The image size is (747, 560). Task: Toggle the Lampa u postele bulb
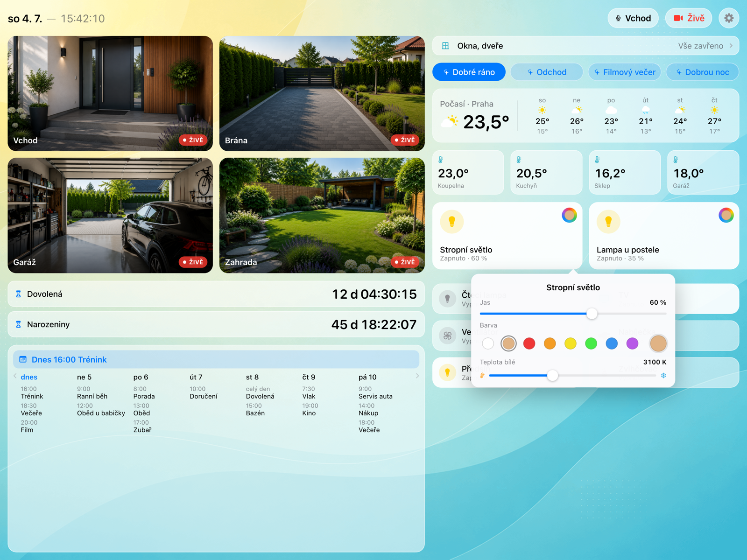[608, 222]
